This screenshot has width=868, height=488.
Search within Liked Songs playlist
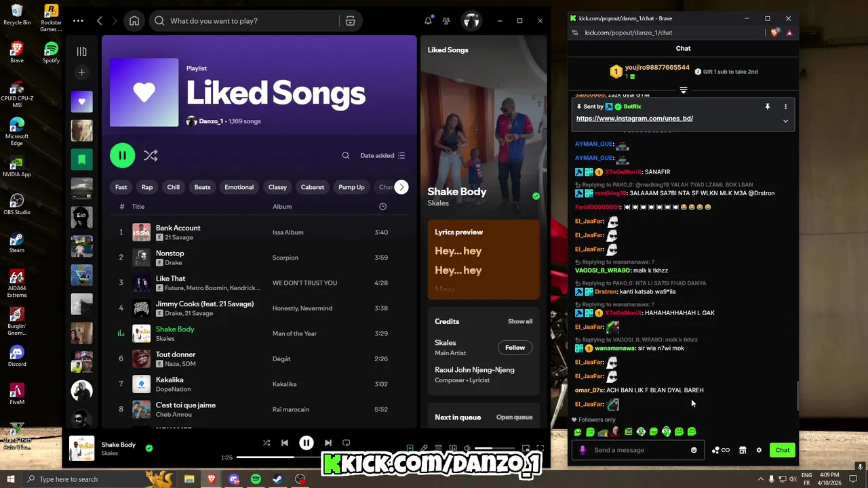click(x=346, y=156)
